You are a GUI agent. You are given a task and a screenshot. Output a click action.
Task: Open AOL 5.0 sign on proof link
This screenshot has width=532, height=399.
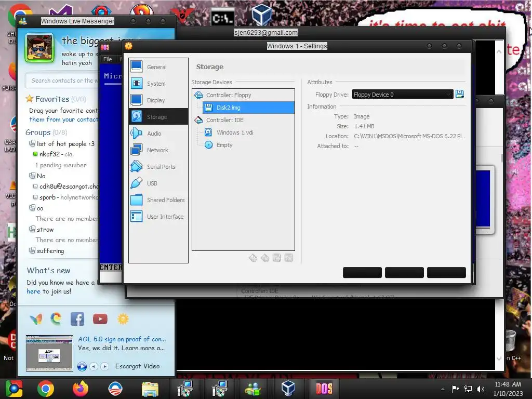(122, 339)
